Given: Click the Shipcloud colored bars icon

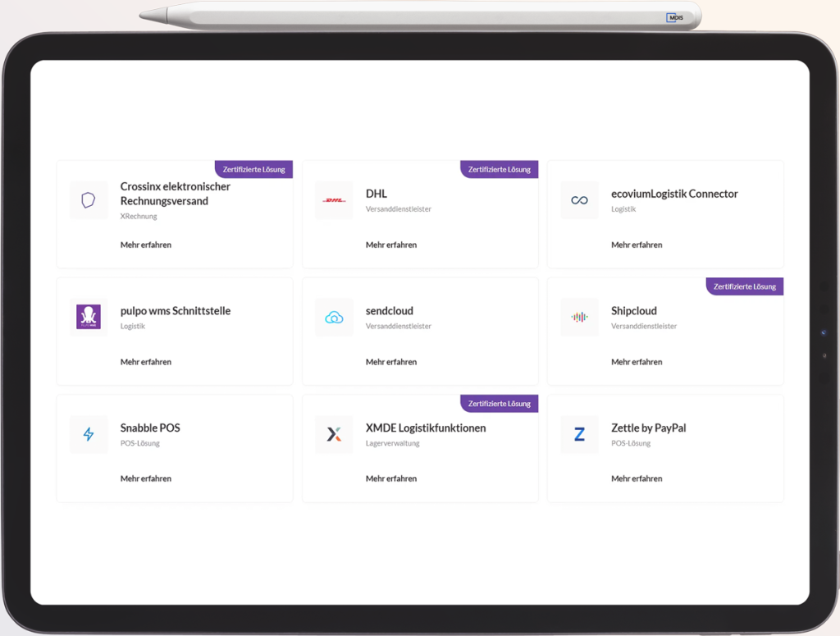Looking at the screenshot, I should [579, 318].
